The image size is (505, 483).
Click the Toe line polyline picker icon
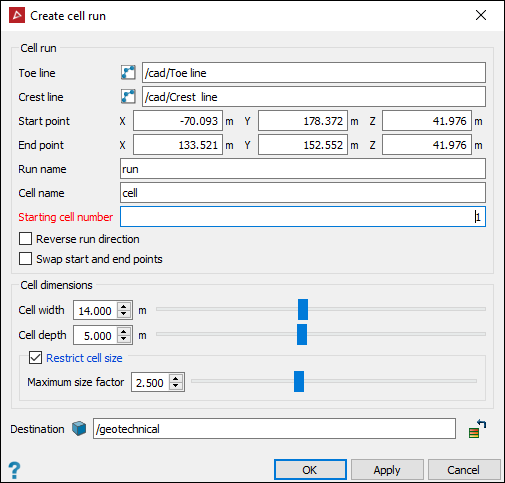point(128,73)
